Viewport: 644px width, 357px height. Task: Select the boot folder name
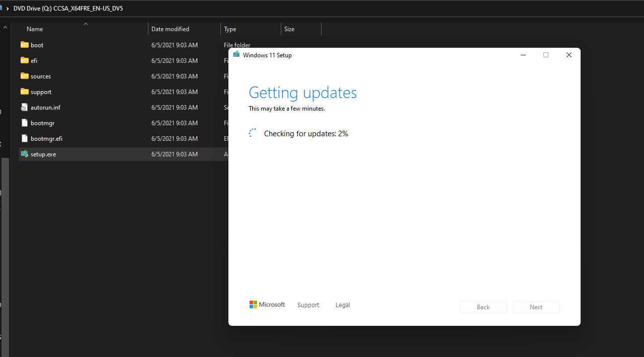tap(37, 45)
